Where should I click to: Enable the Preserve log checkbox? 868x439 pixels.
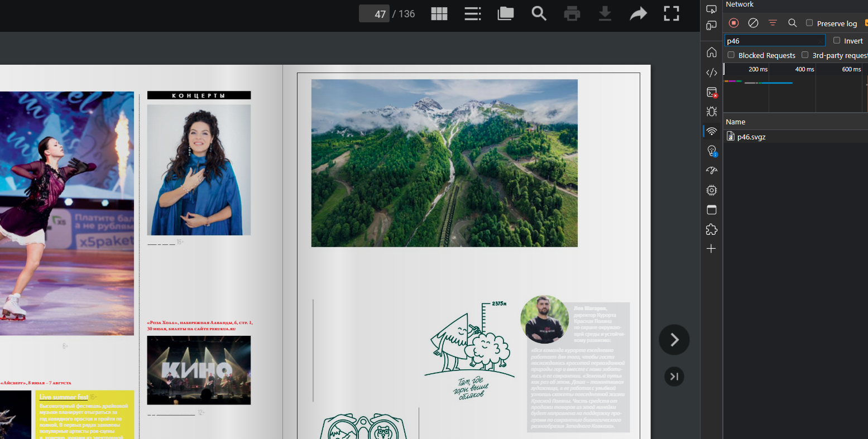809,23
